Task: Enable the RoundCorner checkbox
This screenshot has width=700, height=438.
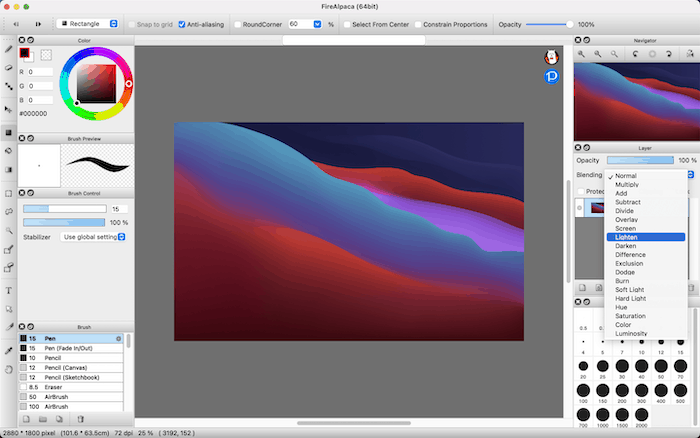Action: coord(238,24)
